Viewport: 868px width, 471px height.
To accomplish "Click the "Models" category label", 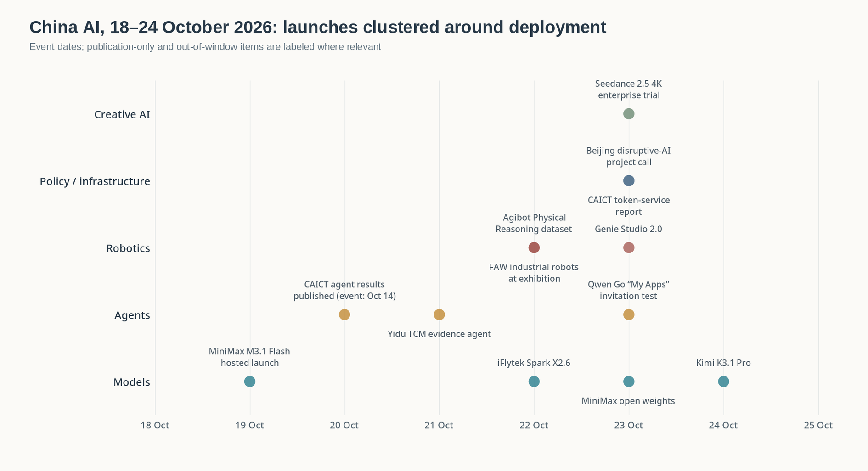I will click(x=132, y=382).
